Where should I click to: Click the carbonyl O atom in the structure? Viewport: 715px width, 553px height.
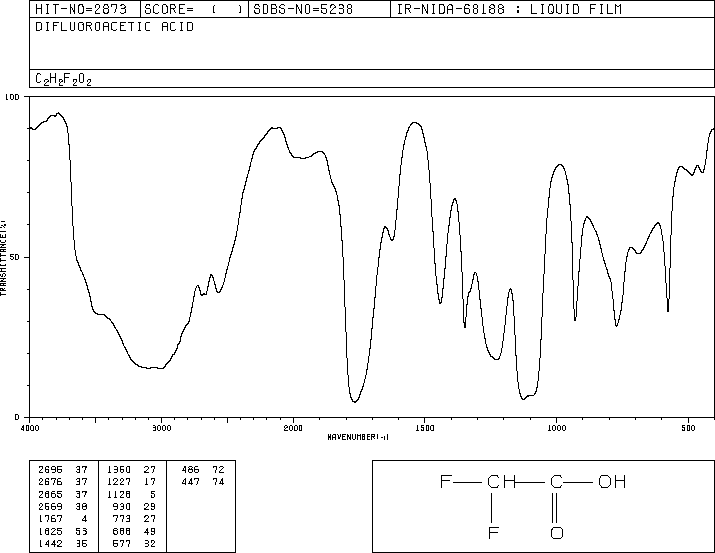pos(557,532)
